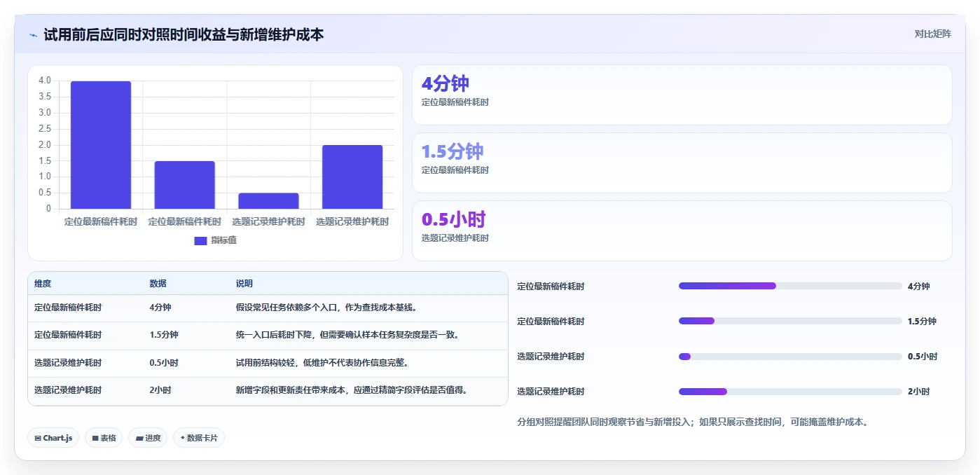Open the large 4分钟 stat card
The height and width of the screenshot is (475, 980).
(x=682, y=95)
